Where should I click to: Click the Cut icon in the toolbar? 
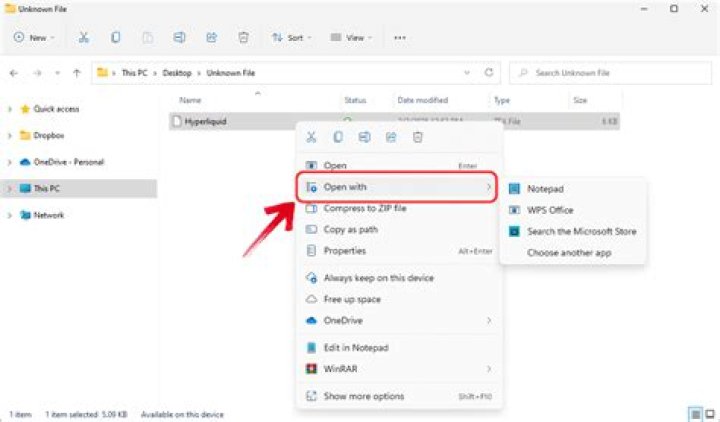84,37
